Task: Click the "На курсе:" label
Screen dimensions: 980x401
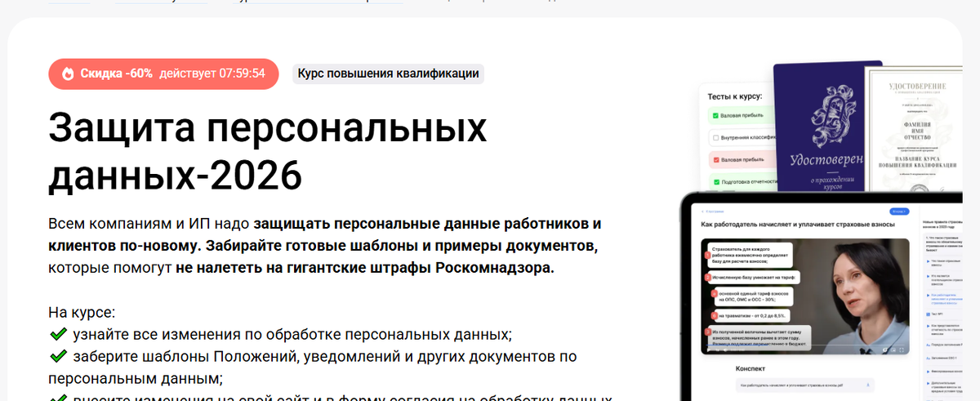Action: pos(82,312)
